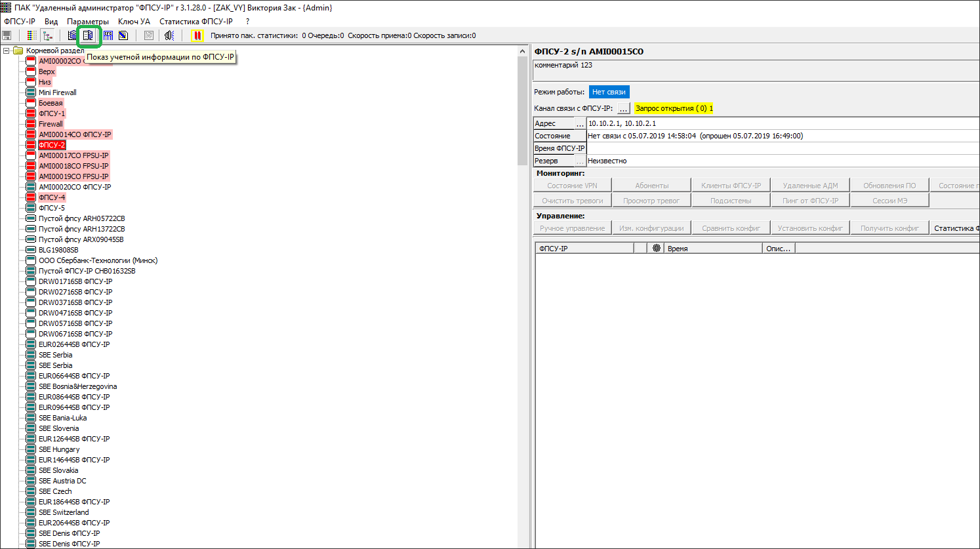
Task: Open the Ключ УА menu
Action: point(134,22)
